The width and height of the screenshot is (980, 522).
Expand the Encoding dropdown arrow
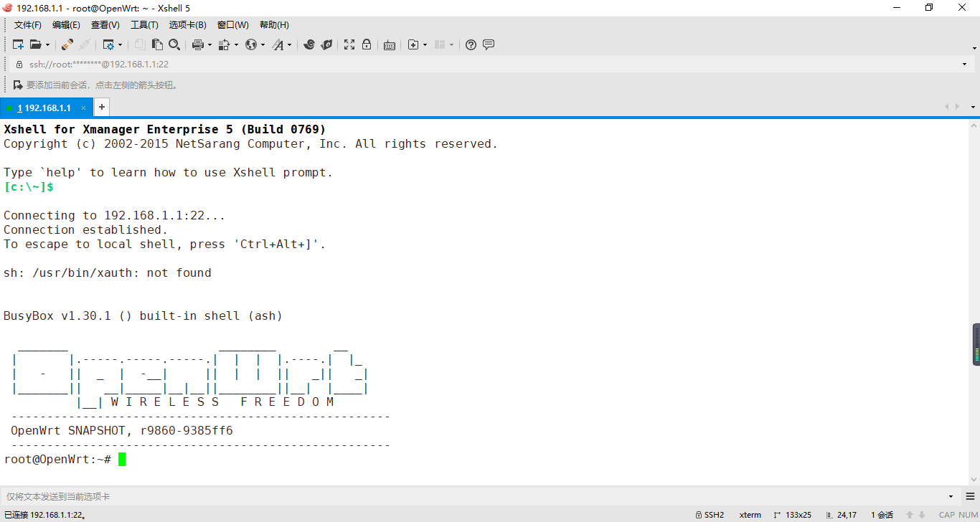point(263,44)
